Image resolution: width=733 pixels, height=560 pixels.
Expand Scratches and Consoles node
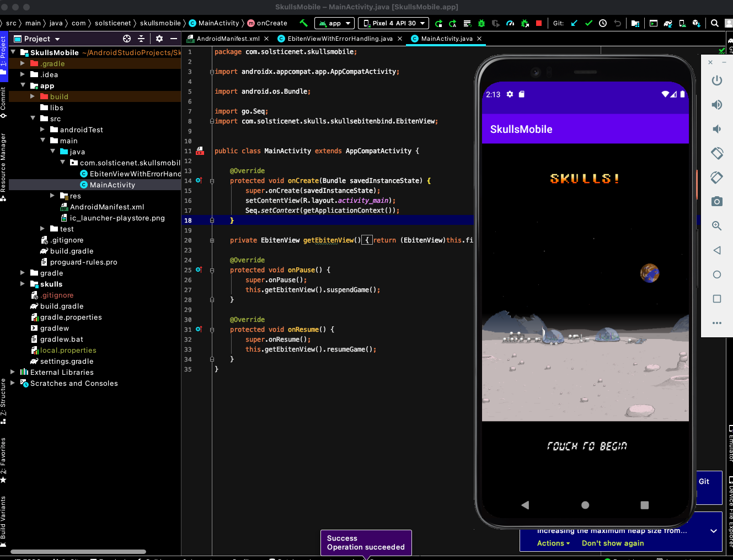13,383
